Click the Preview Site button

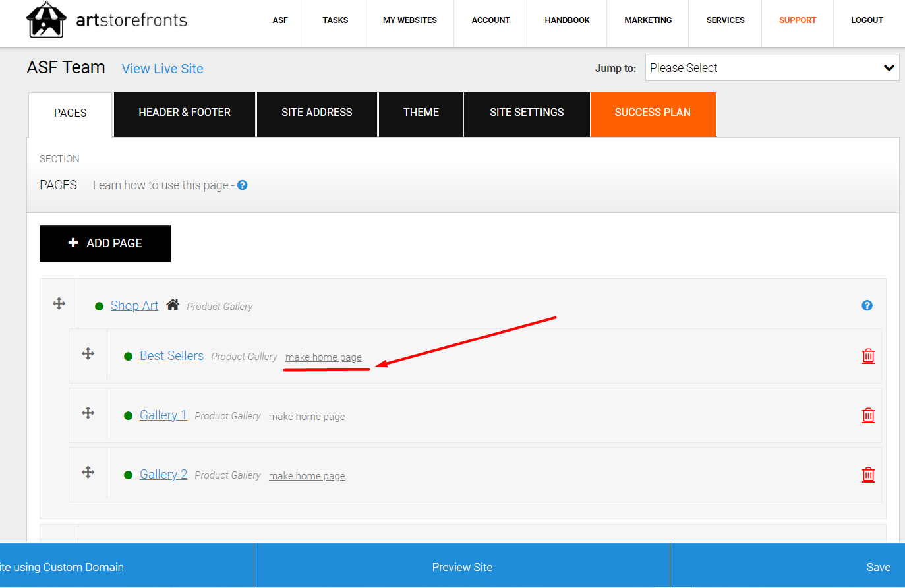pyautogui.click(x=462, y=566)
